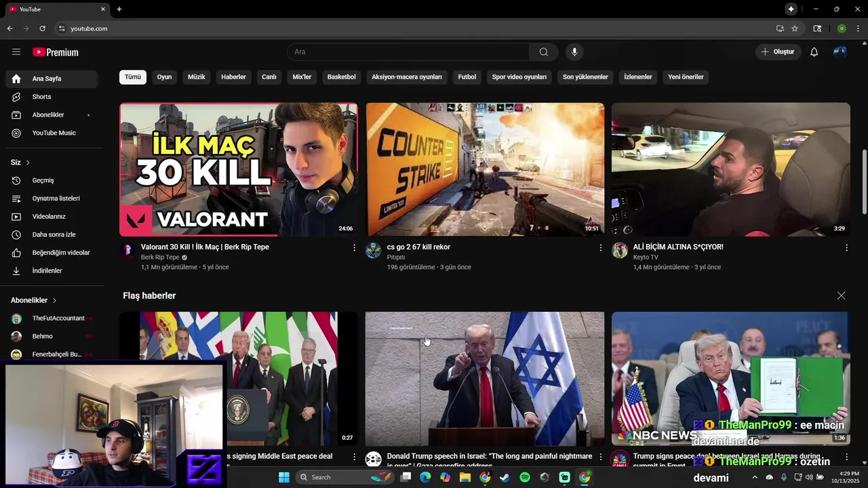Open Shorts from the sidebar
The image size is (868, 488).
tap(52, 97)
